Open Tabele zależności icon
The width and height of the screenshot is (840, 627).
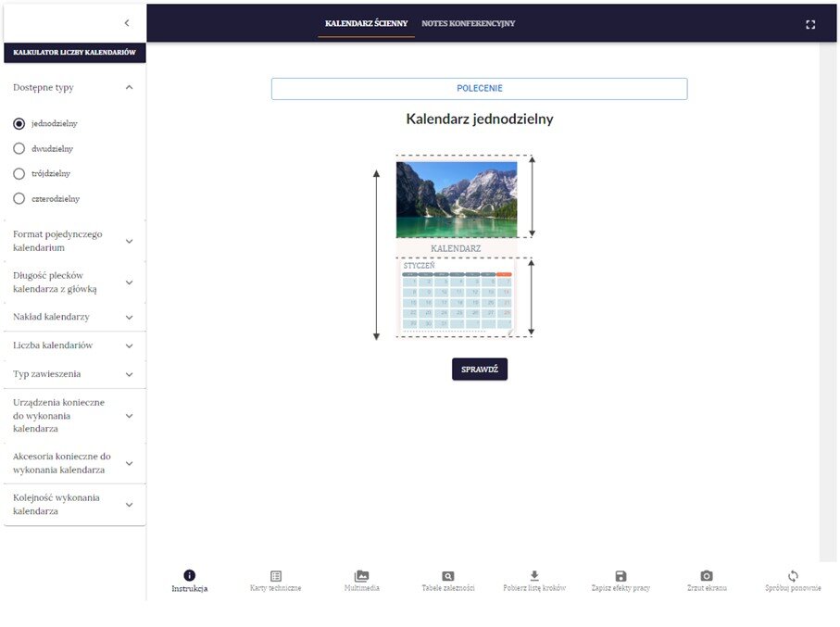(x=448, y=576)
